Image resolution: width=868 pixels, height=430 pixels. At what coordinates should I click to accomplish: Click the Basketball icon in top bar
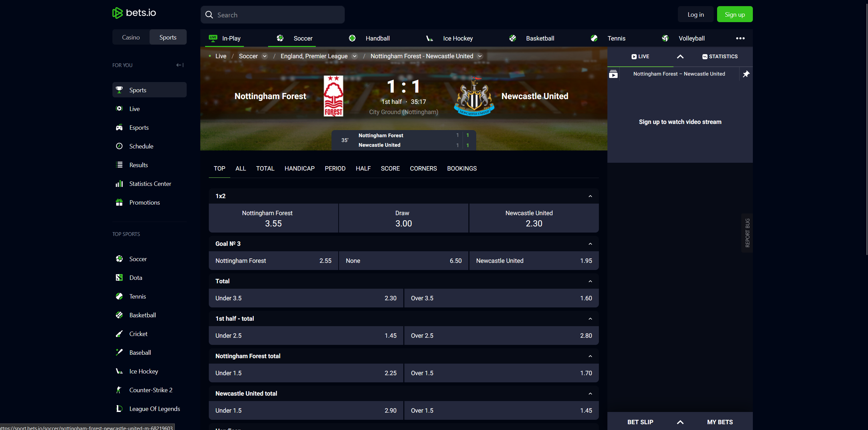tap(513, 38)
